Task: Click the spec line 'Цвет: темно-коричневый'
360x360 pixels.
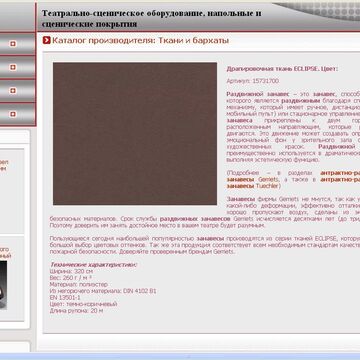Action: (83, 304)
